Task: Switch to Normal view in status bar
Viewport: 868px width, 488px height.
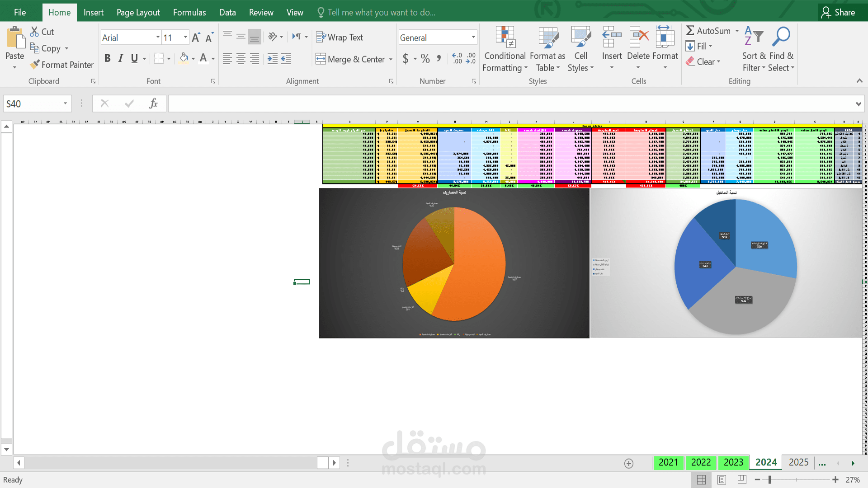Action: [701, 480]
